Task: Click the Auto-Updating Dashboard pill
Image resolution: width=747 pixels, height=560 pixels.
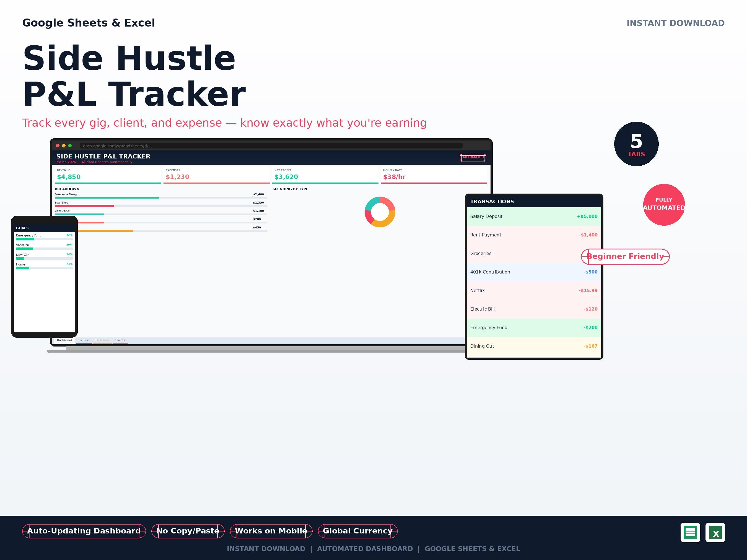Action: pyautogui.click(x=84, y=531)
